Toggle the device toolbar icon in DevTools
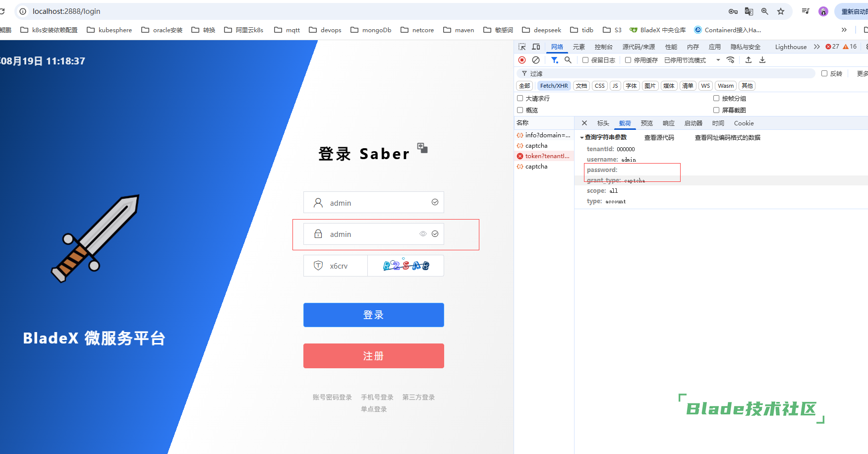Image resolution: width=868 pixels, height=454 pixels. pyautogui.click(x=536, y=47)
